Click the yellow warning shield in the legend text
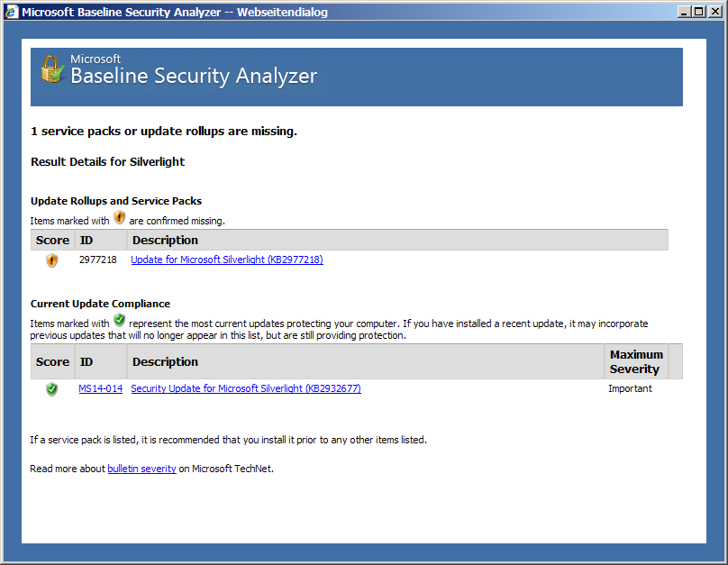This screenshot has width=728, height=565. [x=120, y=218]
